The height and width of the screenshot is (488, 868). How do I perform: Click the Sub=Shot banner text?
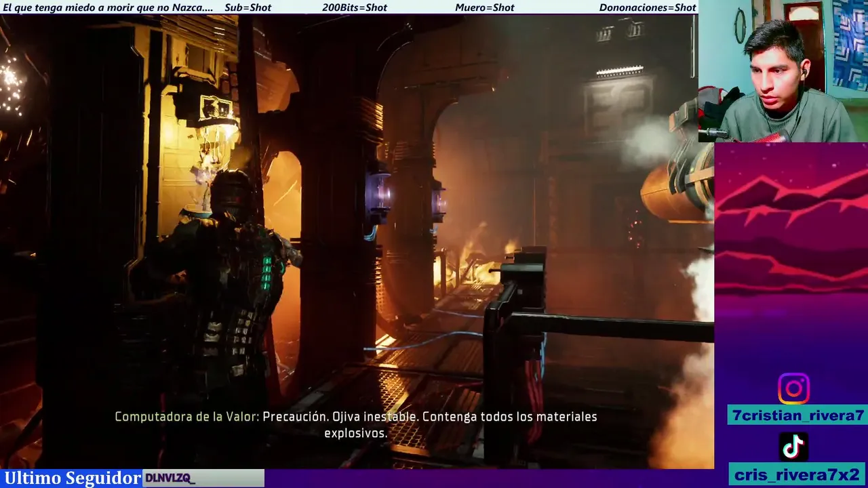click(248, 7)
